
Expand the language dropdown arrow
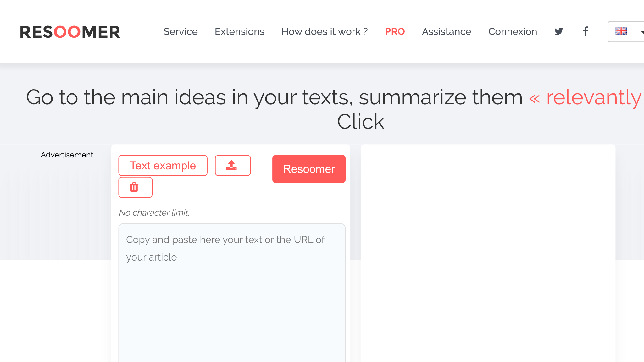click(x=641, y=32)
